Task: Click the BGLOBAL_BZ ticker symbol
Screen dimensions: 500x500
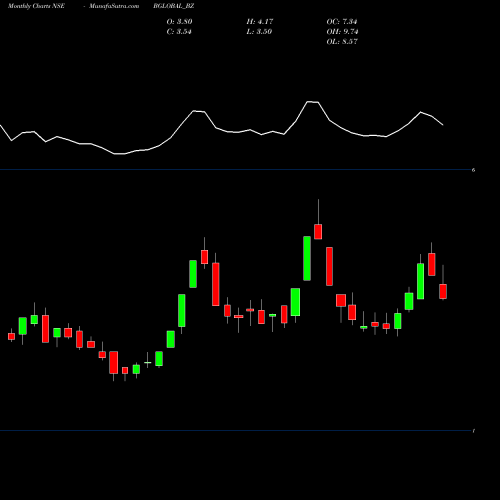Action: coord(174,6)
